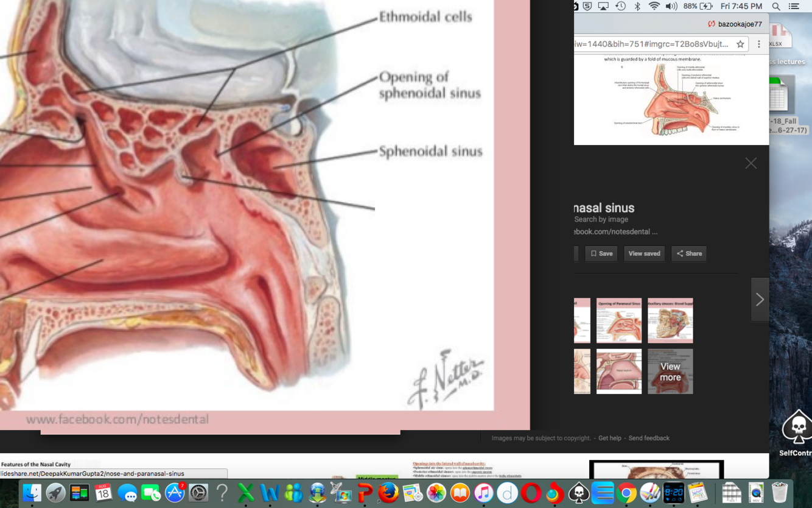Open the Wi-Fi menu

tap(654, 6)
